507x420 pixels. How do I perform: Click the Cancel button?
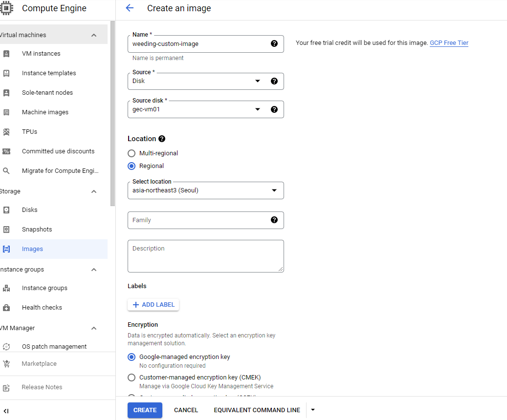[x=186, y=410]
